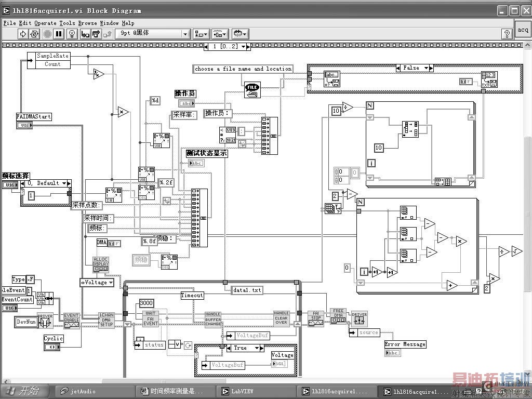
Task: Switch False case structure to next case
Action: [x=431, y=68]
